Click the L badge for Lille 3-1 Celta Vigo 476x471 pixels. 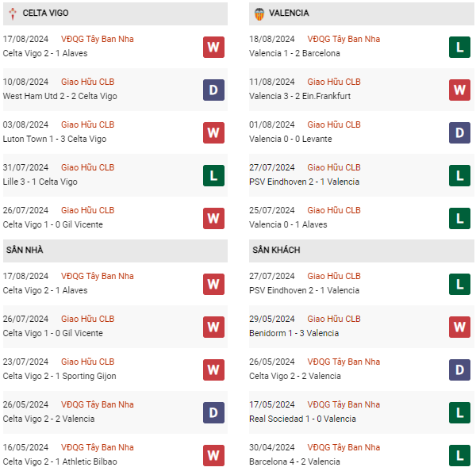coord(213,175)
